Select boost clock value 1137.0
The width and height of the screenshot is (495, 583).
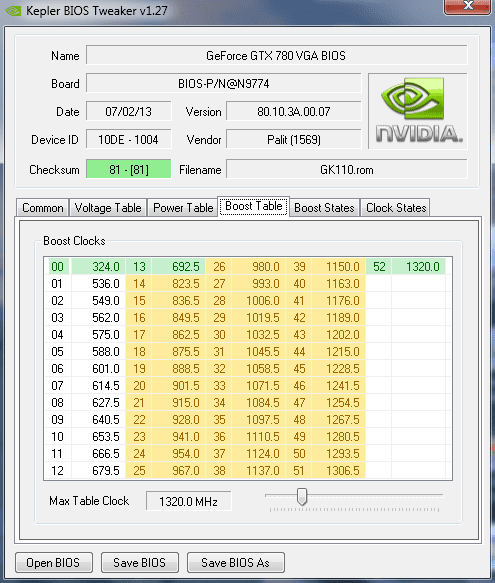point(258,470)
